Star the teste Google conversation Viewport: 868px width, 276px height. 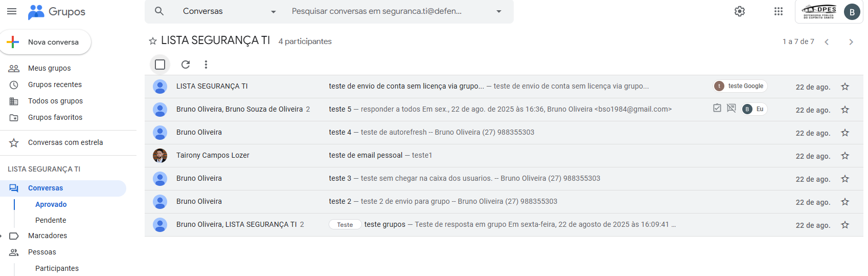(x=845, y=87)
